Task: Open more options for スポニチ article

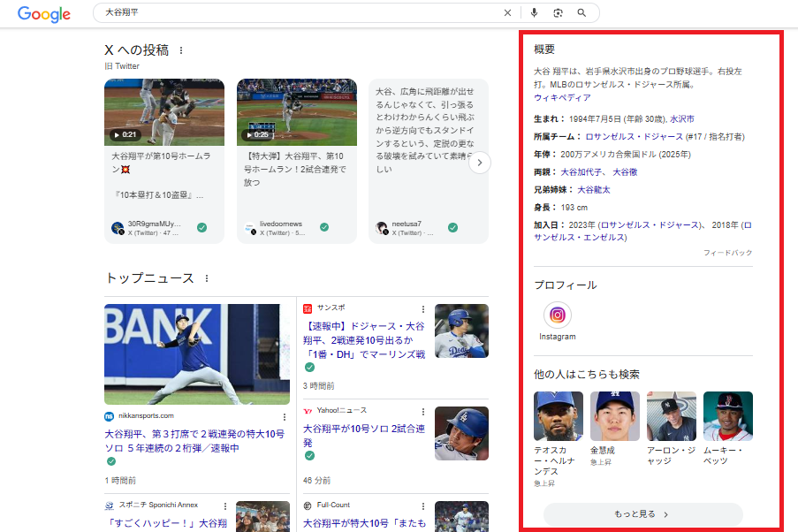Action: click(x=225, y=506)
